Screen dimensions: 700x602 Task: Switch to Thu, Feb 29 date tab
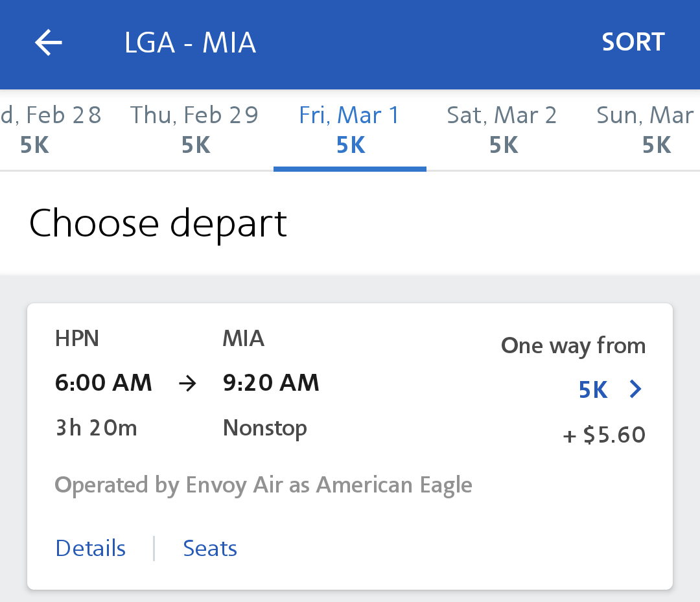(194, 130)
